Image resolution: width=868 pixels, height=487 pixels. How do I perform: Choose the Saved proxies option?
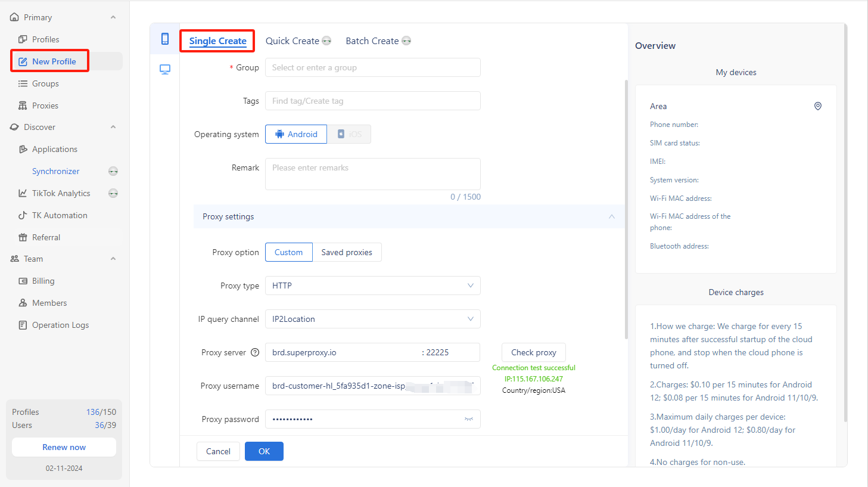(347, 252)
